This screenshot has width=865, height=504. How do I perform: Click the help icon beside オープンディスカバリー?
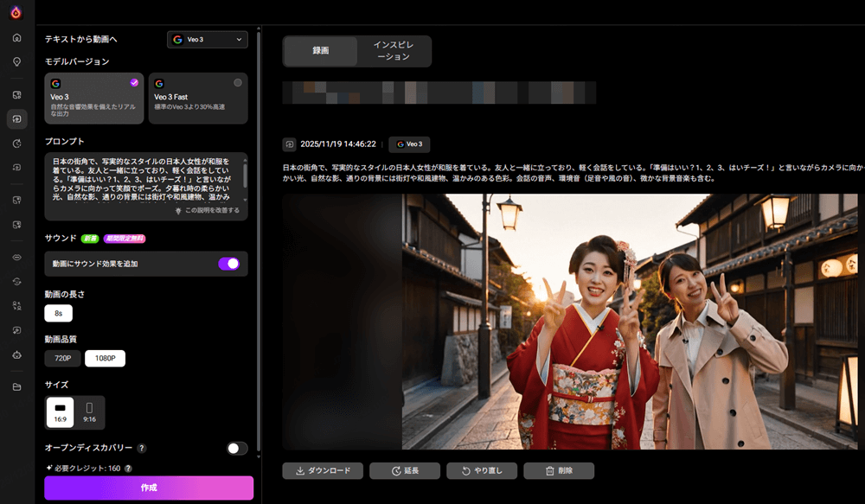pos(142,449)
